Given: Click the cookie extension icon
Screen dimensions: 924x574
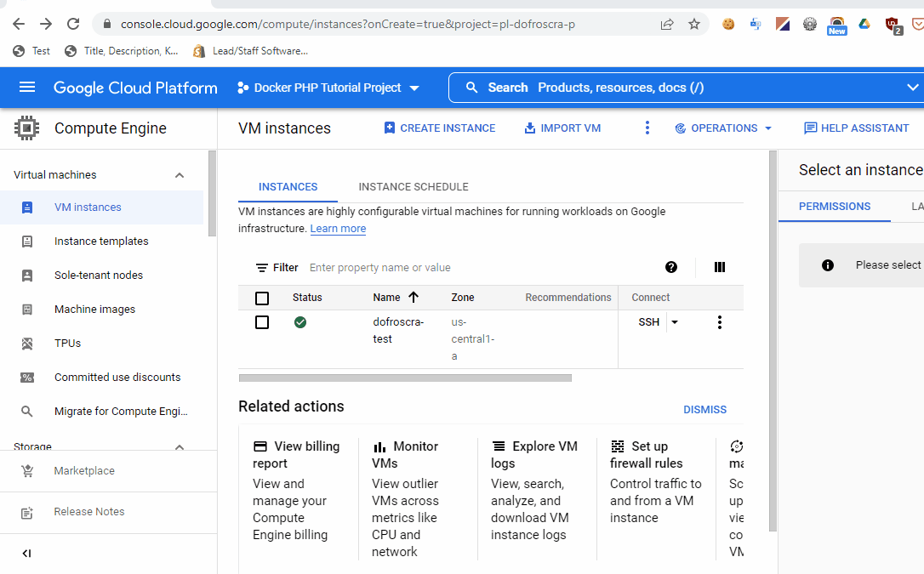Looking at the screenshot, I should [728, 24].
